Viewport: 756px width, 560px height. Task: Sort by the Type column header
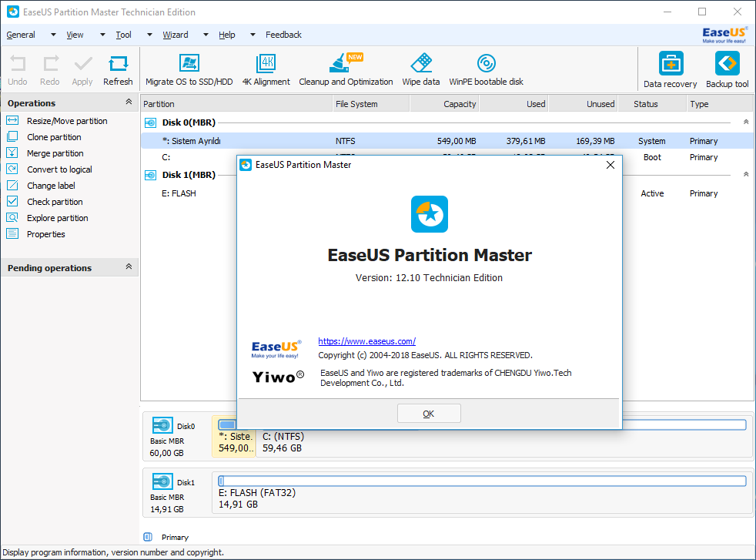coord(719,104)
